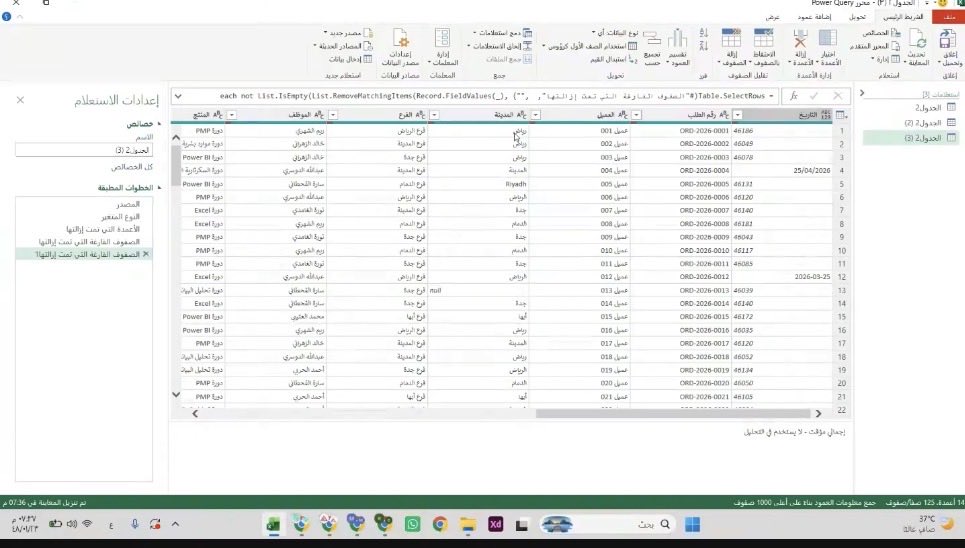Open the New Source (مصدر جديد) dropdown
965x548 pixels.
coord(348,33)
